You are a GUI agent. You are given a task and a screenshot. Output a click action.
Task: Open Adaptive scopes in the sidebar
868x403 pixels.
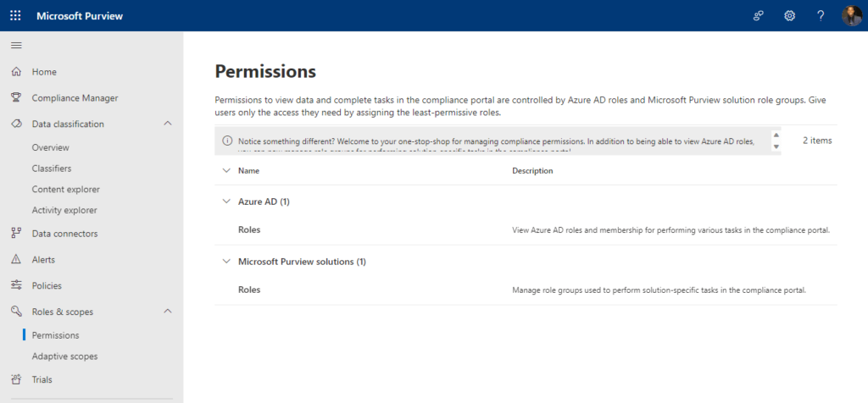point(64,356)
